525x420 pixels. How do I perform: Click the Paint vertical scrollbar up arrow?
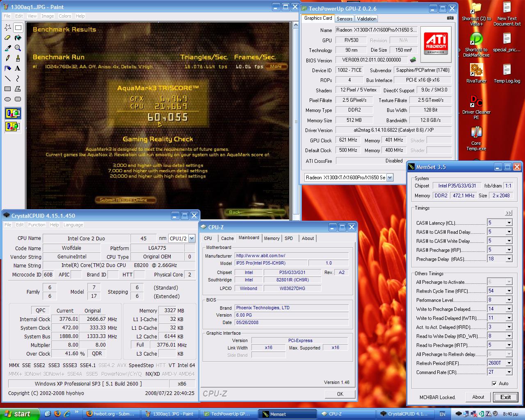coord(296,25)
